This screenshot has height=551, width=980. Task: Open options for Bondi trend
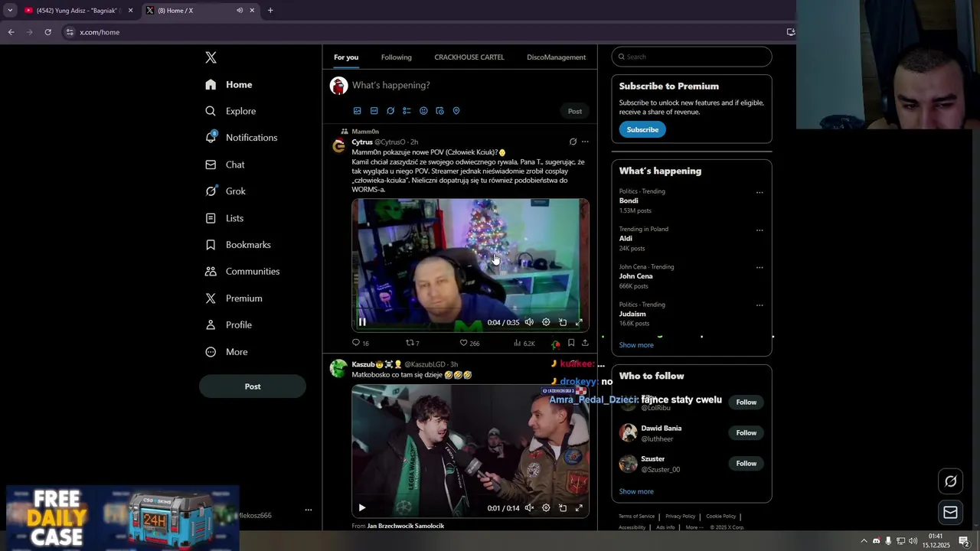click(759, 192)
